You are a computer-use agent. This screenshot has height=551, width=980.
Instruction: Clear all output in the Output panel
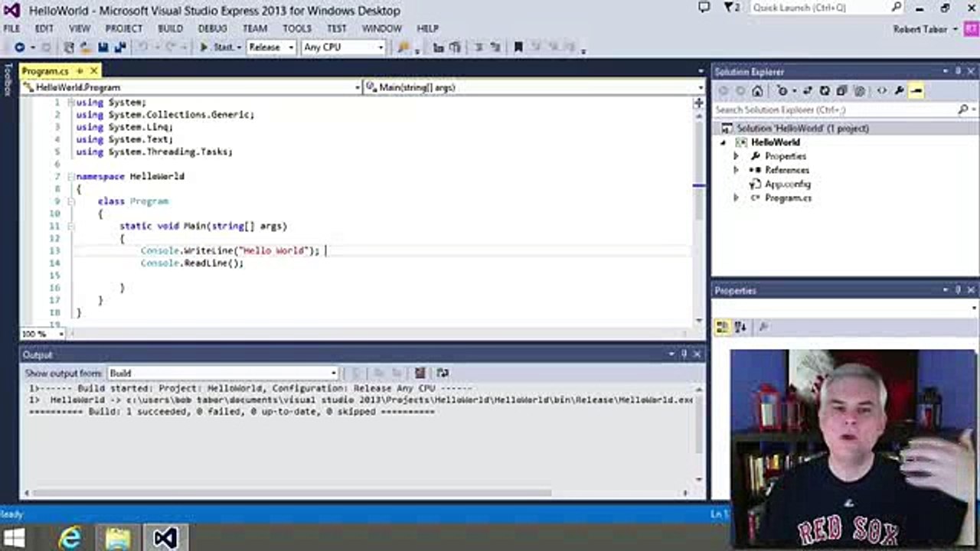point(420,373)
